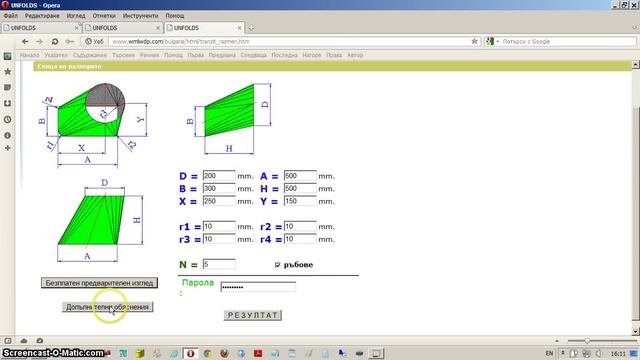The height and width of the screenshot is (360, 640).
Task: Click the РЕЗУЛТАТ button
Action: tap(253, 315)
